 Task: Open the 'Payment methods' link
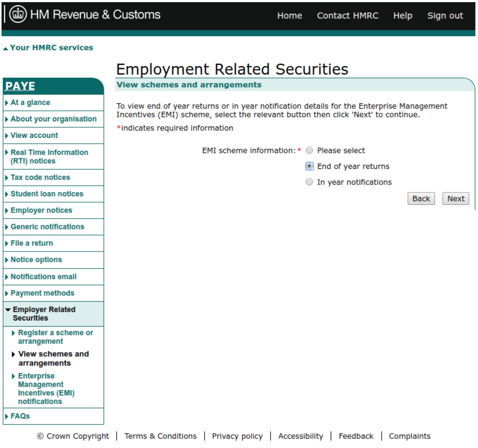coord(42,293)
